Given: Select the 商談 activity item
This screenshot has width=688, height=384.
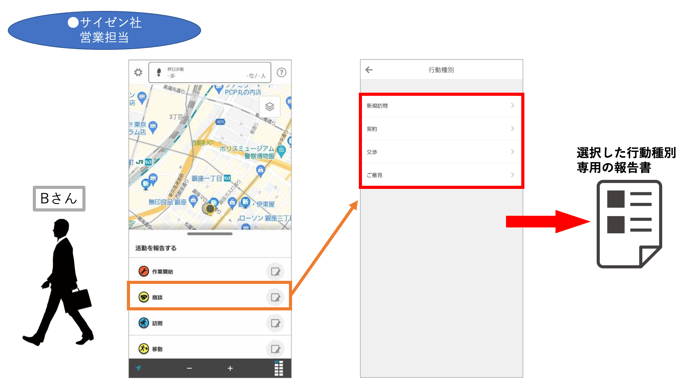Looking at the screenshot, I should pyautogui.click(x=209, y=297).
